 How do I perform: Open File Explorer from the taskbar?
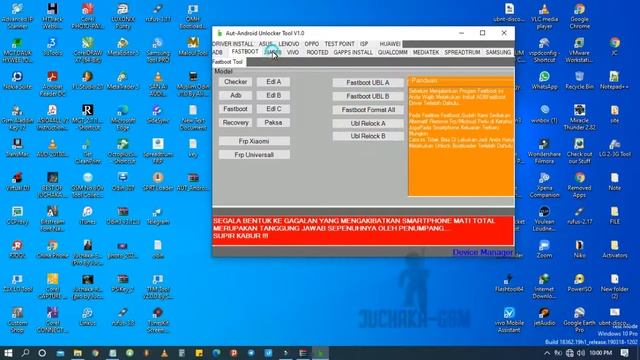(x=78, y=353)
